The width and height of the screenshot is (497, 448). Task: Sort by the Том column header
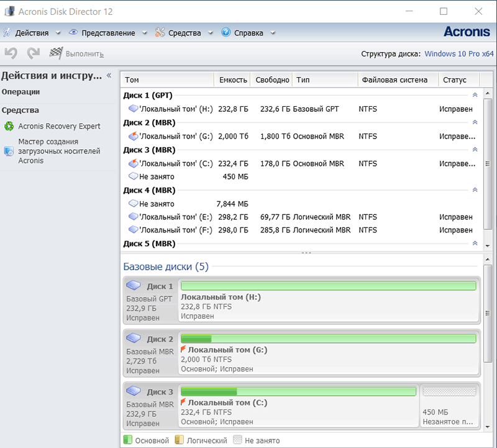pos(167,80)
